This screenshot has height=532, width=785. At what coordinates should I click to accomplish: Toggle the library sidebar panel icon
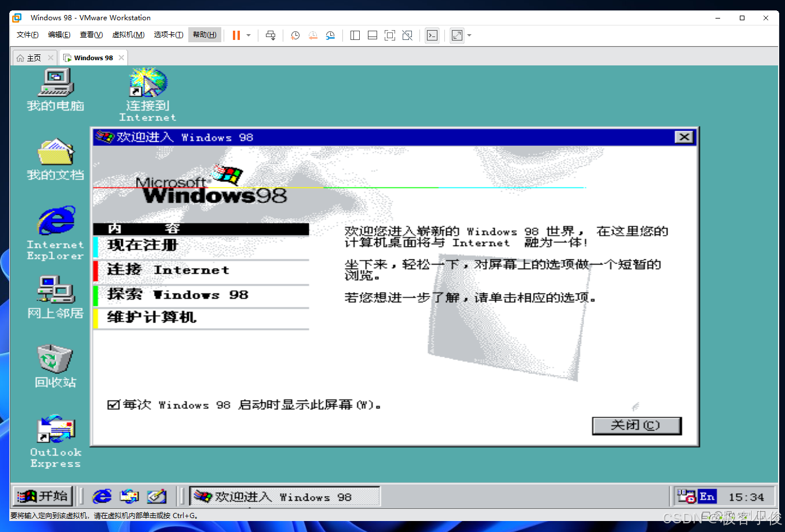(x=355, y=35)
